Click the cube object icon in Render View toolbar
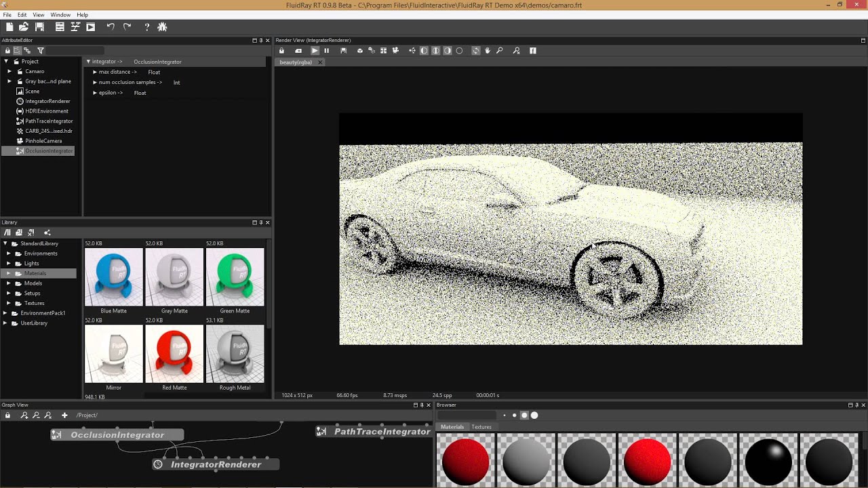The image size is (868, 488). coord(360,51)
